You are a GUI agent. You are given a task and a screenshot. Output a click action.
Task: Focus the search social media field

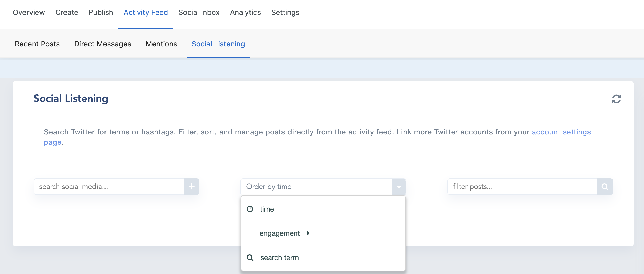pos(109,186)
